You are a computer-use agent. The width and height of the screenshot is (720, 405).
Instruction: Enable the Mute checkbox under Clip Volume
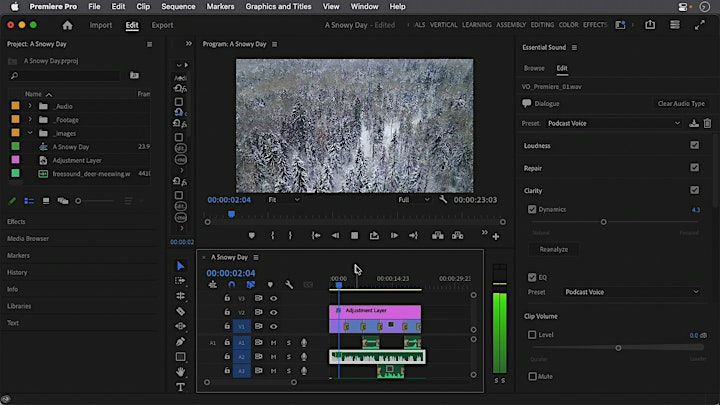(532, 377)
